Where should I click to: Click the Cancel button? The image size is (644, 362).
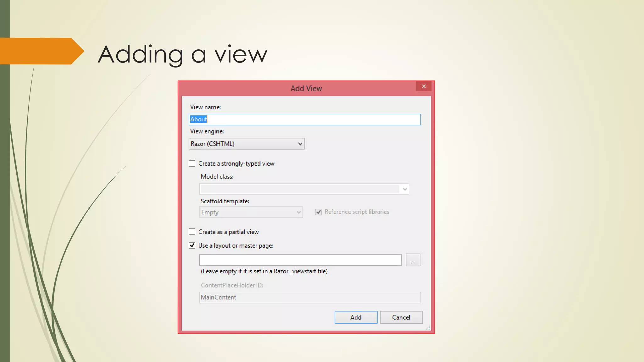[x=401, y=317]
